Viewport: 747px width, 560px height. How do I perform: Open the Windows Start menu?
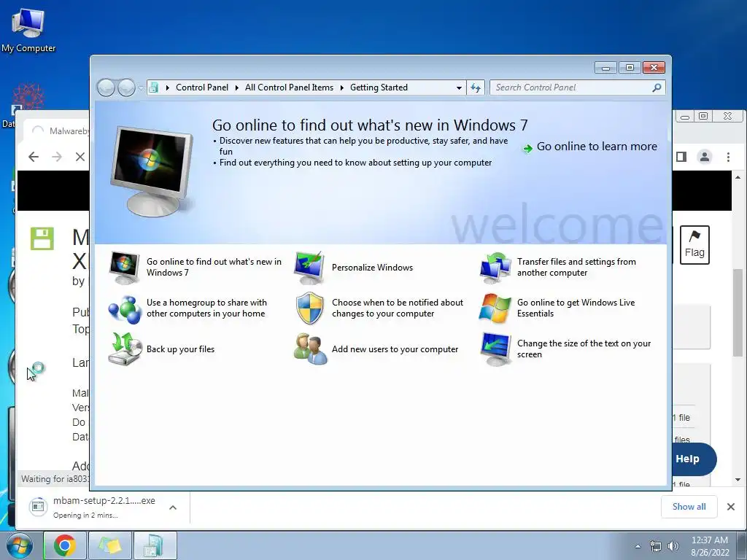point(19,545)
